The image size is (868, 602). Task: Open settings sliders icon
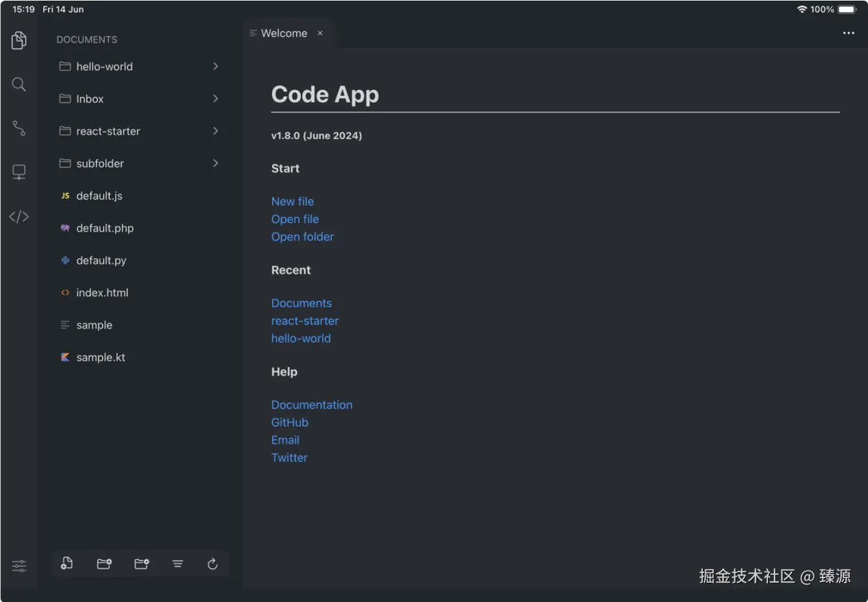pyautogui.click(x=19, y=566)
